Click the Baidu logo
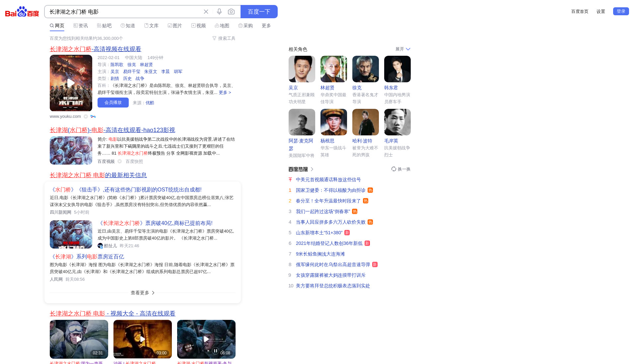 22,12
